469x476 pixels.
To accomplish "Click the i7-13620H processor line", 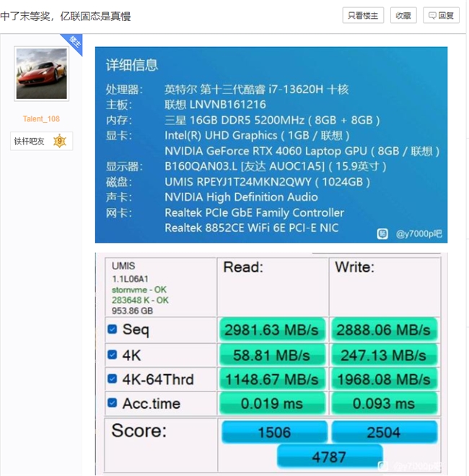I will point(256,90).
